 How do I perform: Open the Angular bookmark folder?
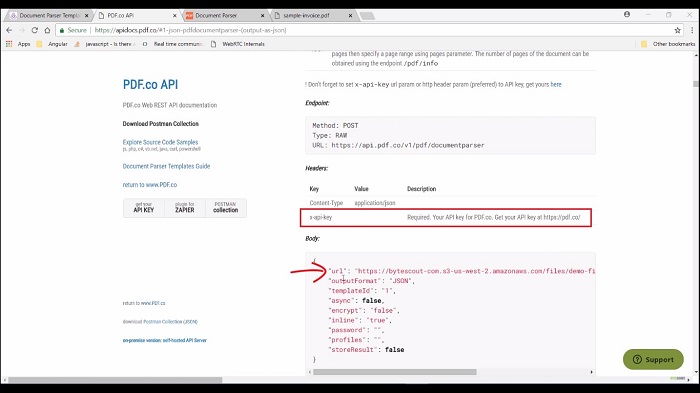(52, 44)
